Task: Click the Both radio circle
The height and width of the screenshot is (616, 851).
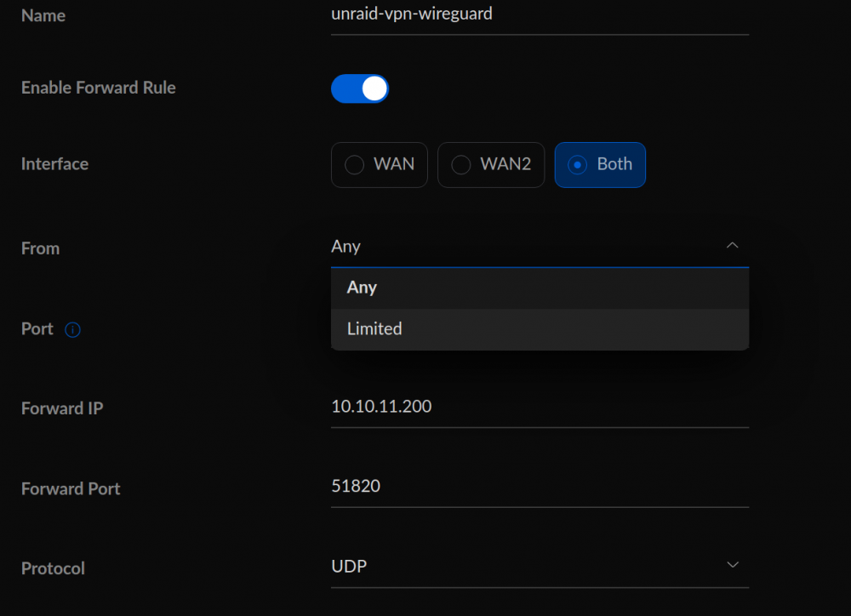Action: point(577,164)
